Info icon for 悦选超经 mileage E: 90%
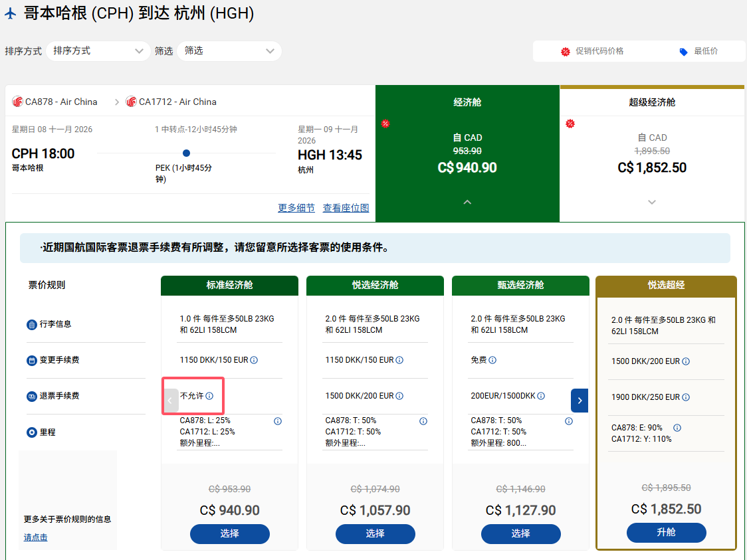Viewport: 747px width, 560px height. (677, 428)
